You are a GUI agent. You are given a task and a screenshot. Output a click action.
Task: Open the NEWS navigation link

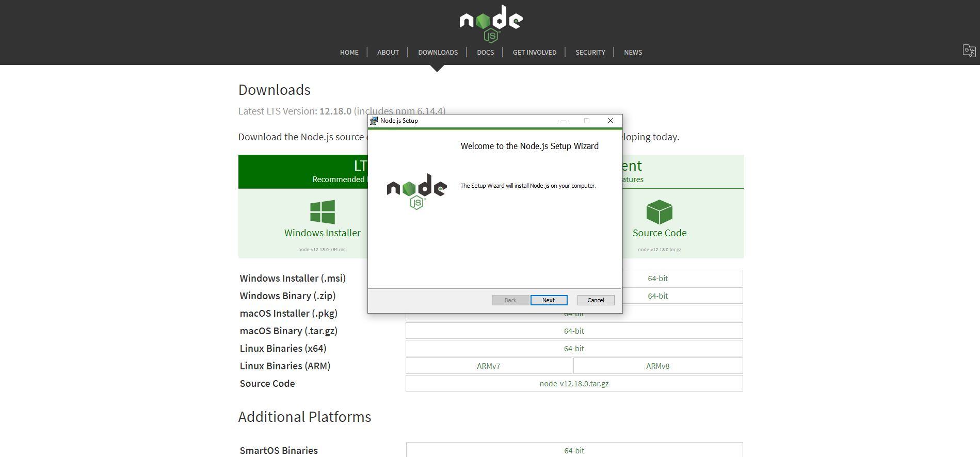633,52
